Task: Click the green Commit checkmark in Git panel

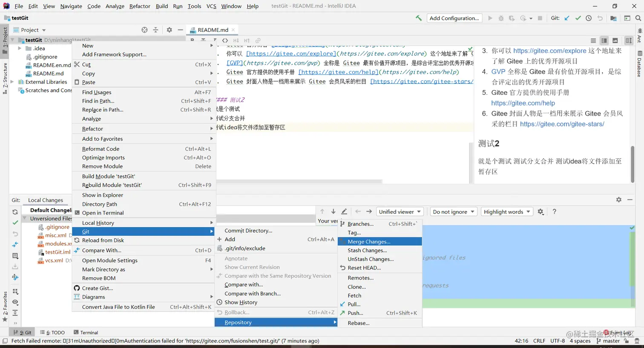Action: 15,222
